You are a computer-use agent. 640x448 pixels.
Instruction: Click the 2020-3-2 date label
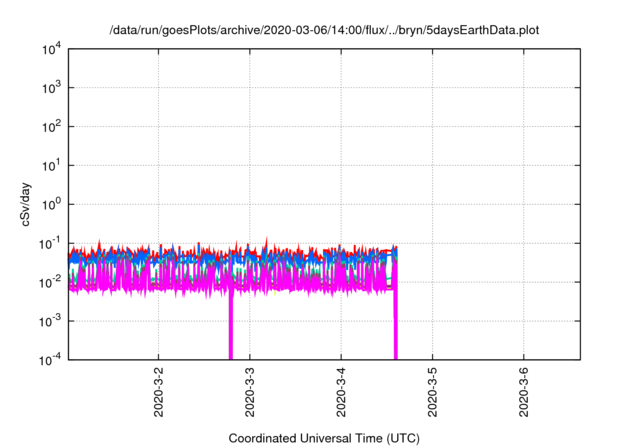pos(158,392)
